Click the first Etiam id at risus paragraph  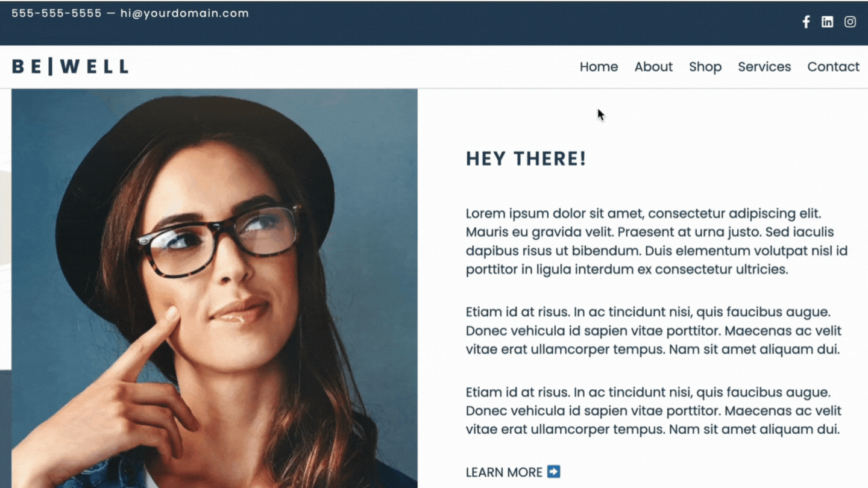(653, 331)
